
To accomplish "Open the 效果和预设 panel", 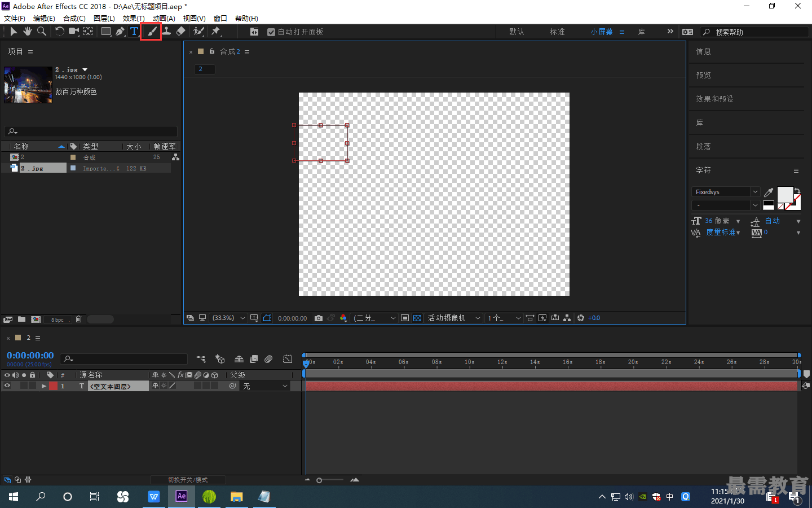I will [714, 99].
